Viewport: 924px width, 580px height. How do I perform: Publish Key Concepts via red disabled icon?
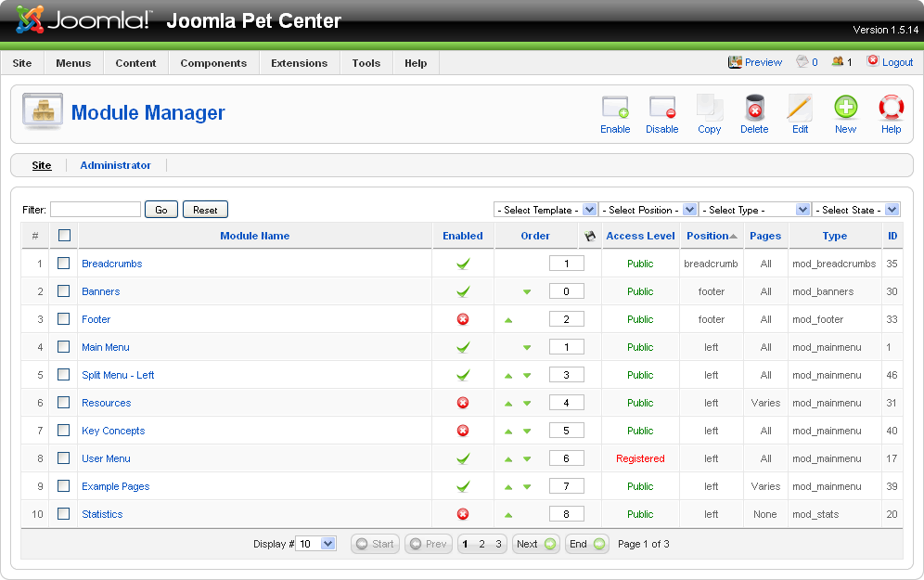463,431
